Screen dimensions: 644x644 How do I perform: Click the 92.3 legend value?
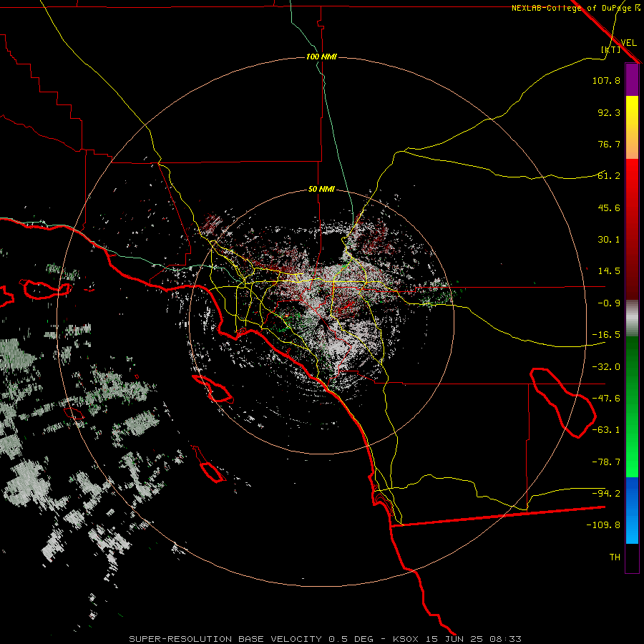609,112
